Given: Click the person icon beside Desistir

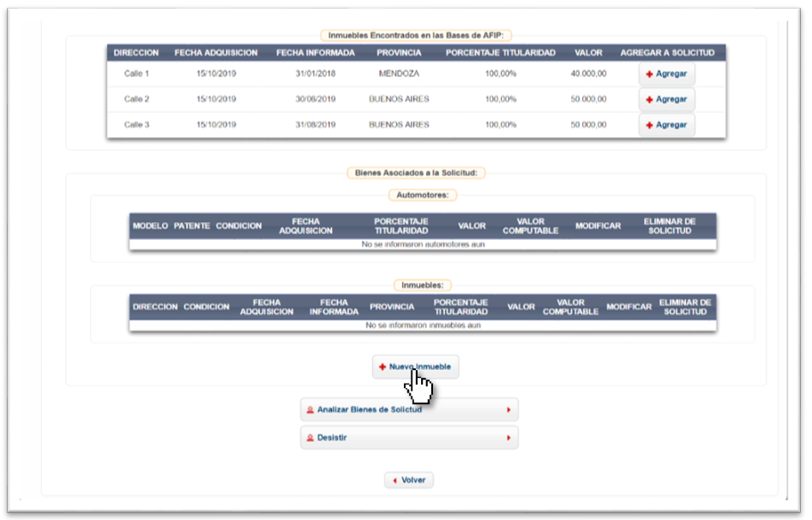Looking at the screenshot, I should point(310,438).
